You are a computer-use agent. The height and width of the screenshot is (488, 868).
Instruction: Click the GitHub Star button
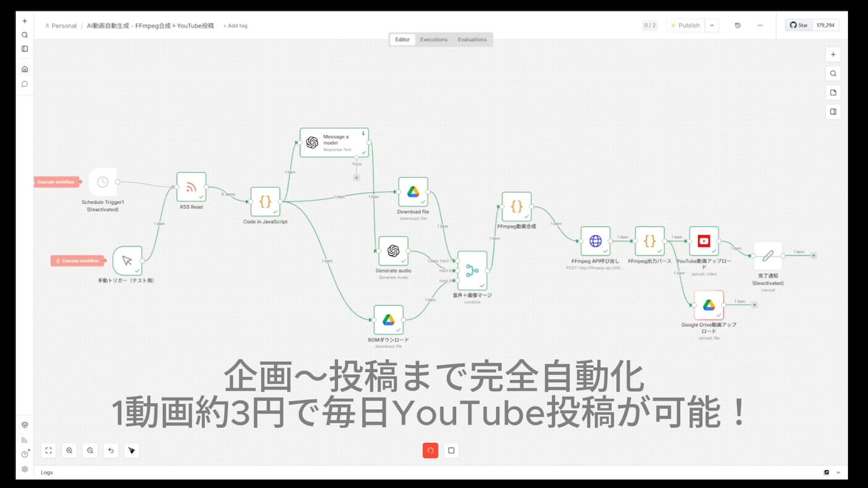coord(799,26)
